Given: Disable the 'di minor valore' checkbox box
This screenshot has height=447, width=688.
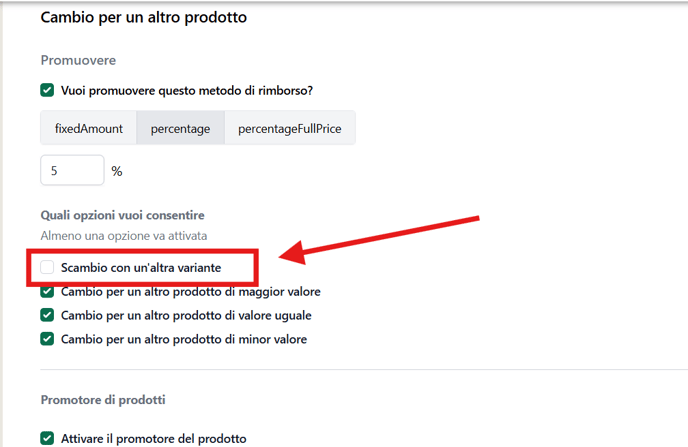Looking at the screenshot, I should point(47,339).
